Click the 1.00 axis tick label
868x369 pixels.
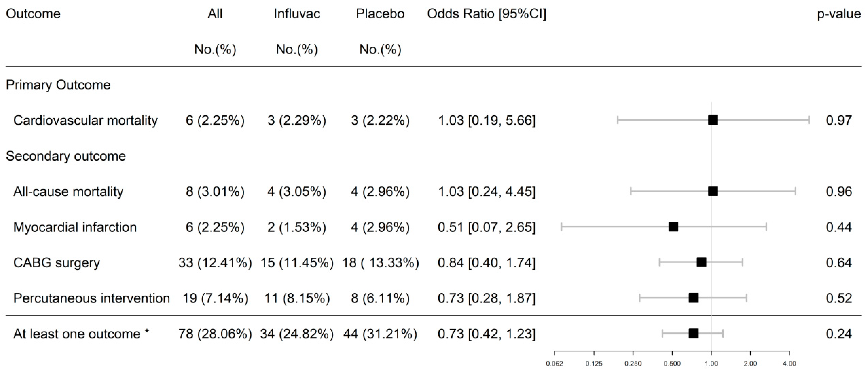(711, 364)
